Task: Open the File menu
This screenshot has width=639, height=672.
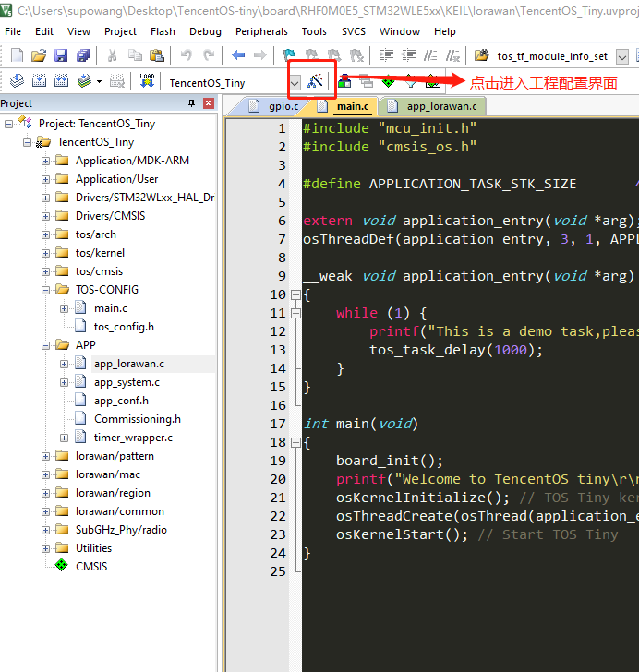Action: pyautogui.click(x=13, y=31)
